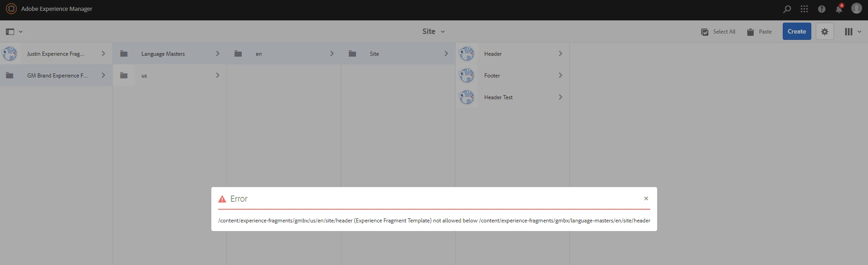Click the blue Create button
This screenshot has height=265, width=868.
797,31
